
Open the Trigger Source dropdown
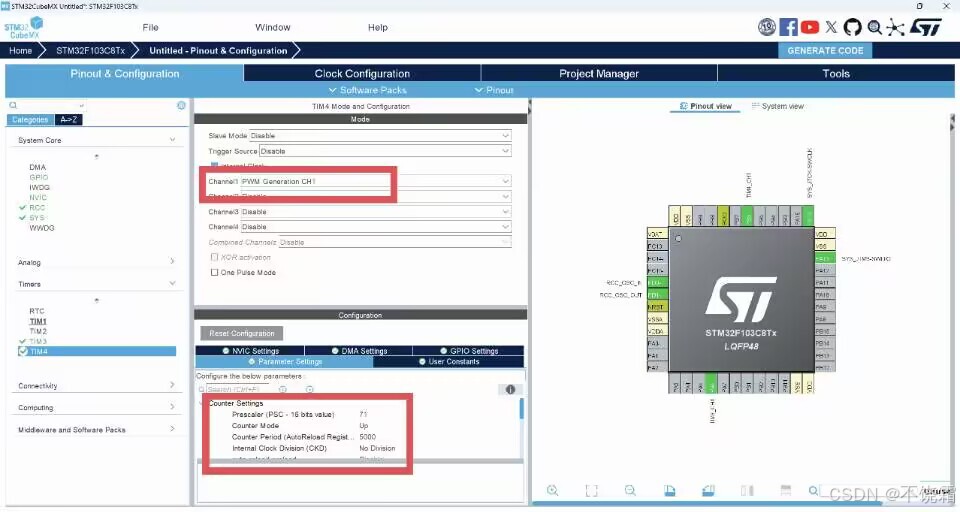pyautogui.click(x=385, y=151)
